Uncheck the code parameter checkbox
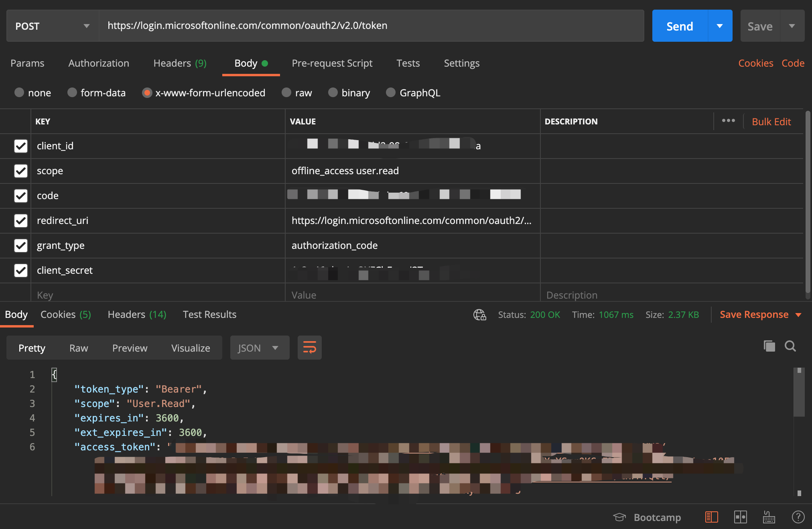This screenshot has width=812, height=529. click(x=21, y=195)
